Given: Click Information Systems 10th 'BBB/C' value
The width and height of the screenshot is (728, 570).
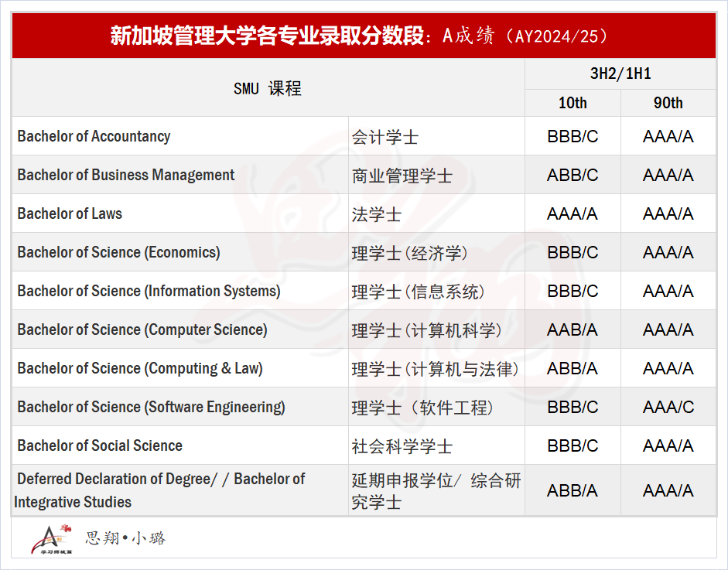Looking at the screenshot, I should pos(572,291).
